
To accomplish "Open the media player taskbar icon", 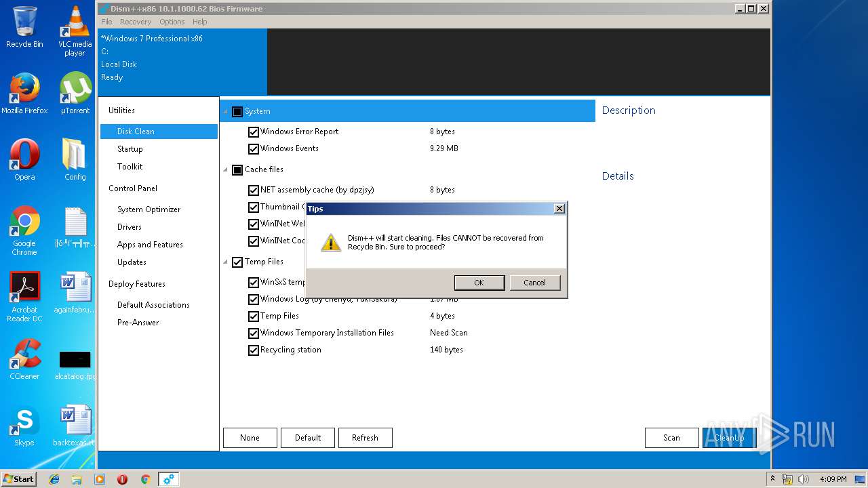I will (100, 479).
